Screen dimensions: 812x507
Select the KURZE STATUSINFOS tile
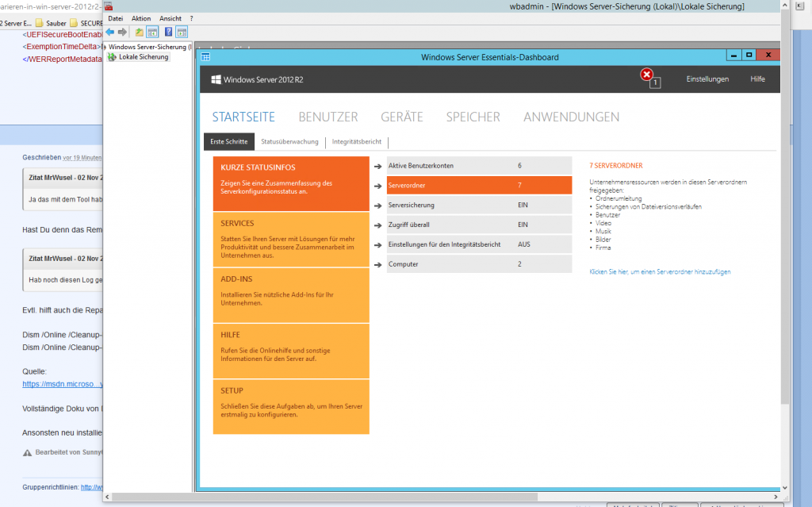point(291,183)
